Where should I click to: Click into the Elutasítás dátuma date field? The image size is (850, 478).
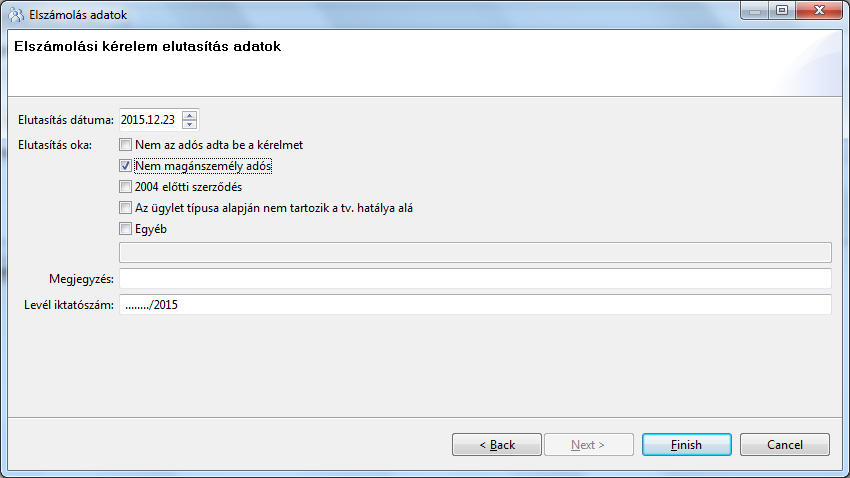148,120
